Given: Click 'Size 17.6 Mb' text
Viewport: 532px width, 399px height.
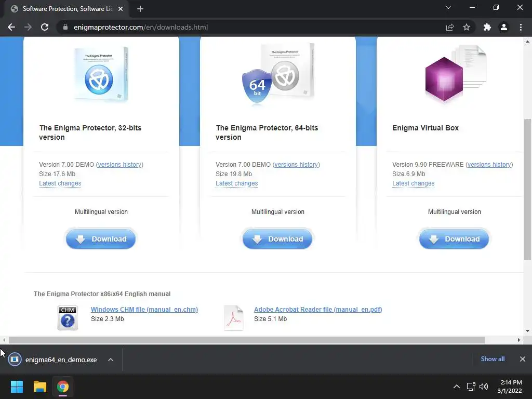Looking at the screenshot, I should pos(57,174).
